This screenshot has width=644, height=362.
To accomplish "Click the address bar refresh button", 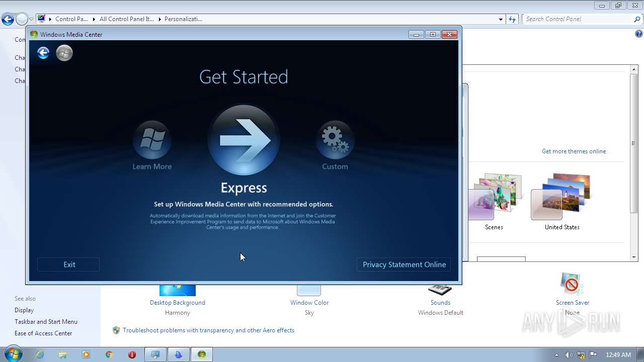I will coord(512,19).
